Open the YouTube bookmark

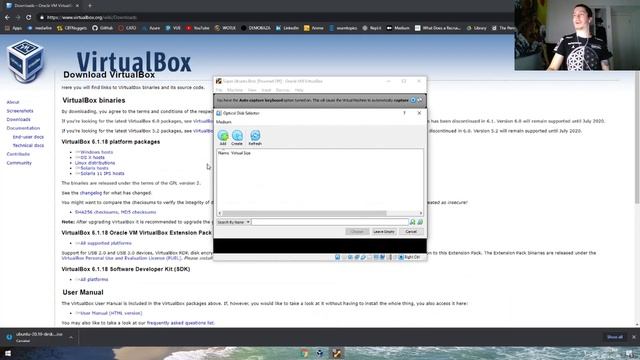point(198,28)
